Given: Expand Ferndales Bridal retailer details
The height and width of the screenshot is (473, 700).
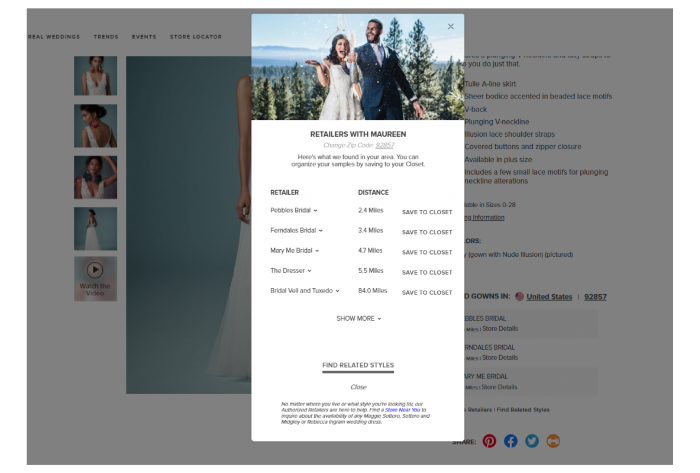Looking at the screenshot, I should [297, 231].
